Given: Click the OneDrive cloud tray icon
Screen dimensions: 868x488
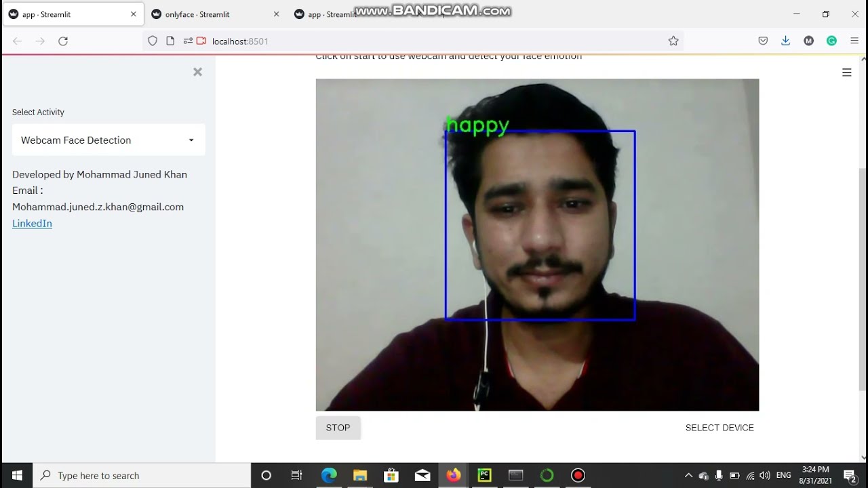Looking at the screenshot, I should [704, 475].
